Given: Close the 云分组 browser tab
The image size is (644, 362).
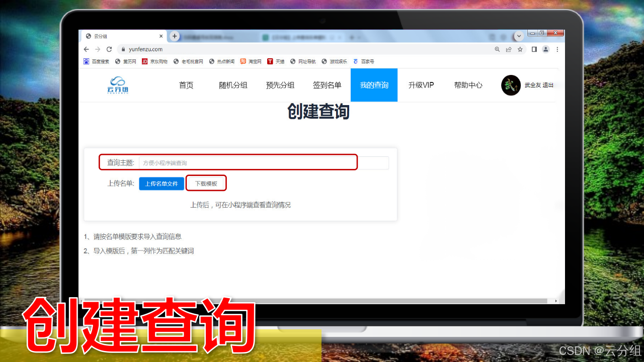Looking at the screenshot, I should coord(162,36).
